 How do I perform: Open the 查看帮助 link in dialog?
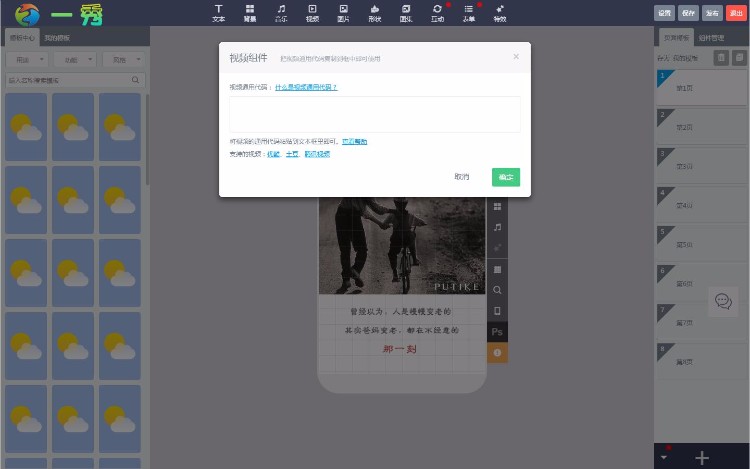pos(354,142)
